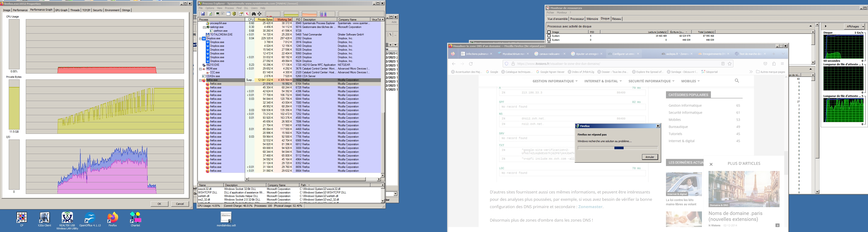Viewport: 868px width, 232px height.
Task: Open process Properties toolbar icon
Action: pyautogui.click(x=241, y=14)
